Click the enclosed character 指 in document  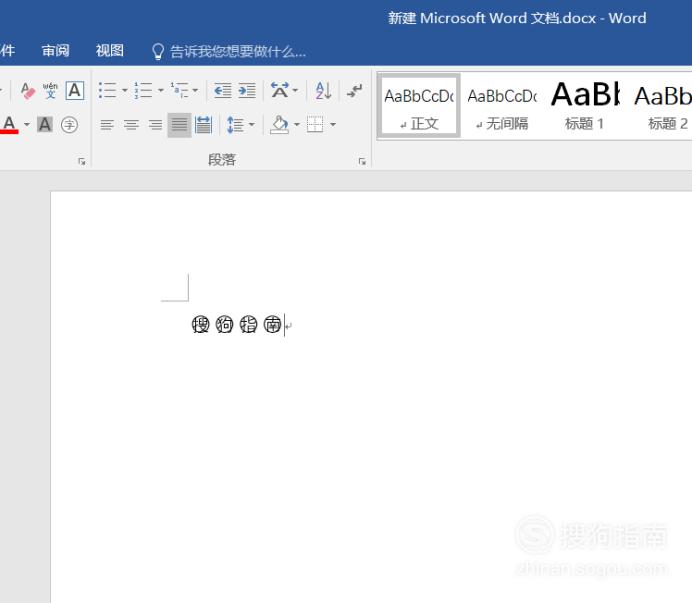(248, 324)
